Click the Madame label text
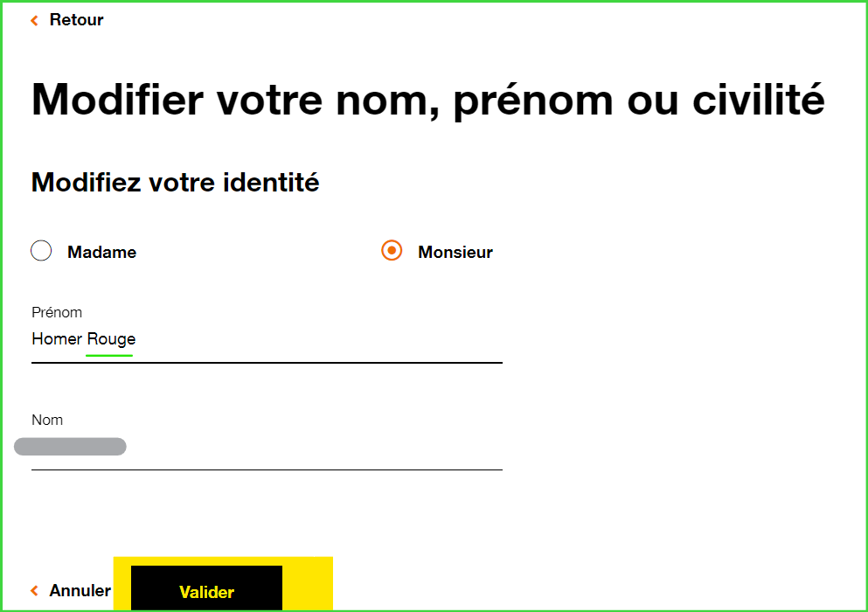This screenshot has height=612, width=868. (x=101, y=253)
